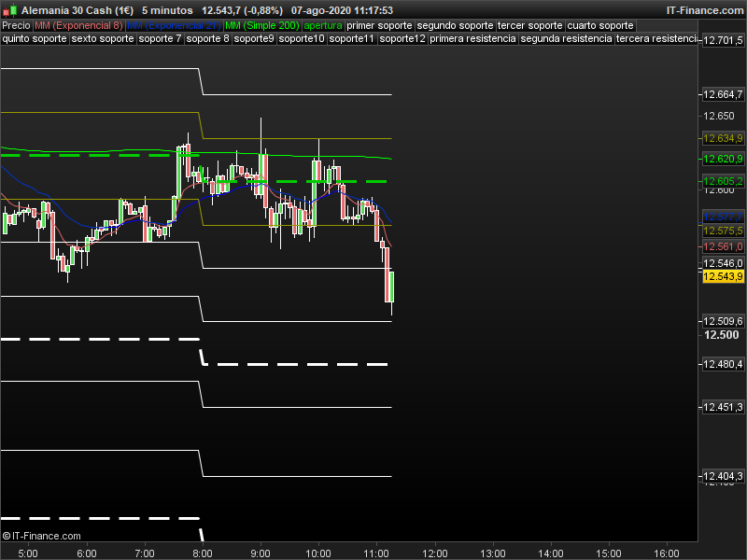The image size is (747, 560).
Task: Click the 12.664,7 price level tag
Action: 723,95
